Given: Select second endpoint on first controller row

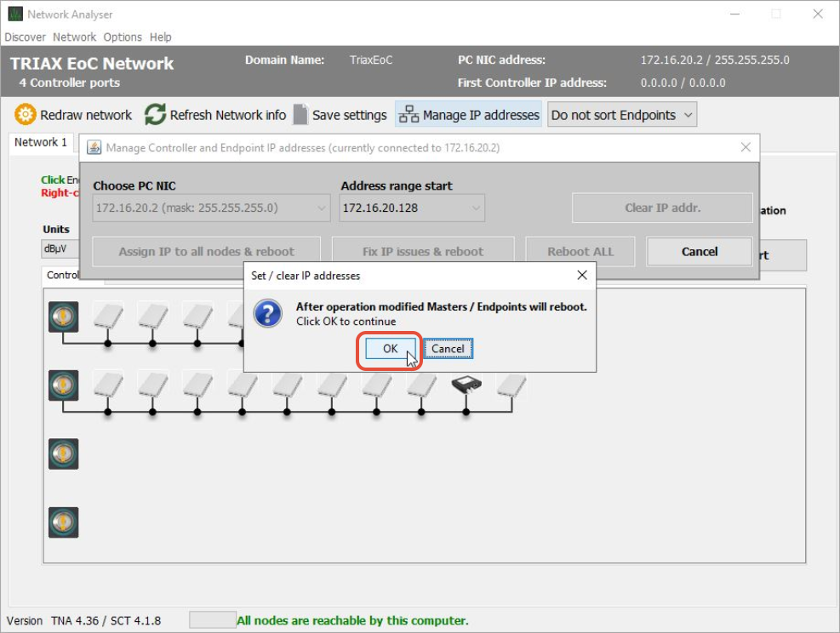Looking at the screenshot, I should (x=153, y=316).
